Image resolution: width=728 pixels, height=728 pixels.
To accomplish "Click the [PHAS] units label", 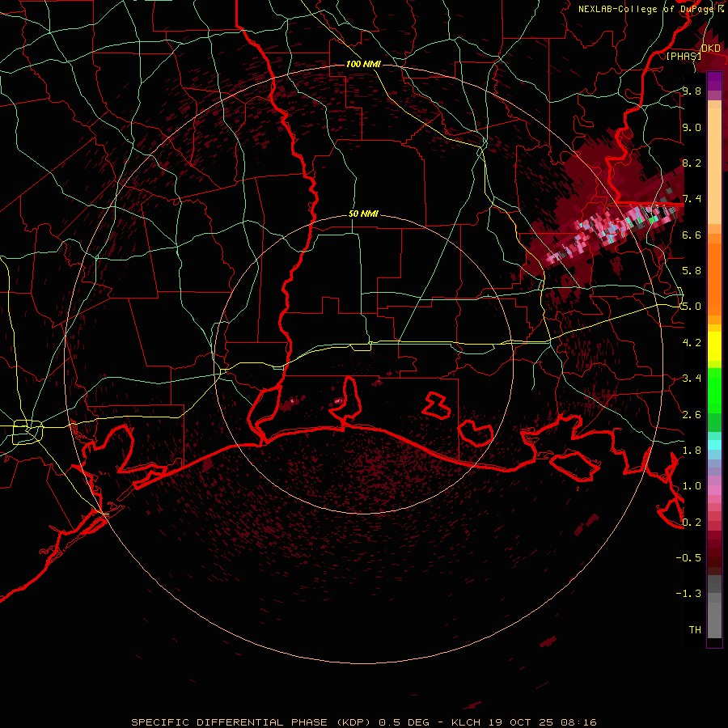I will pos(684,56).
